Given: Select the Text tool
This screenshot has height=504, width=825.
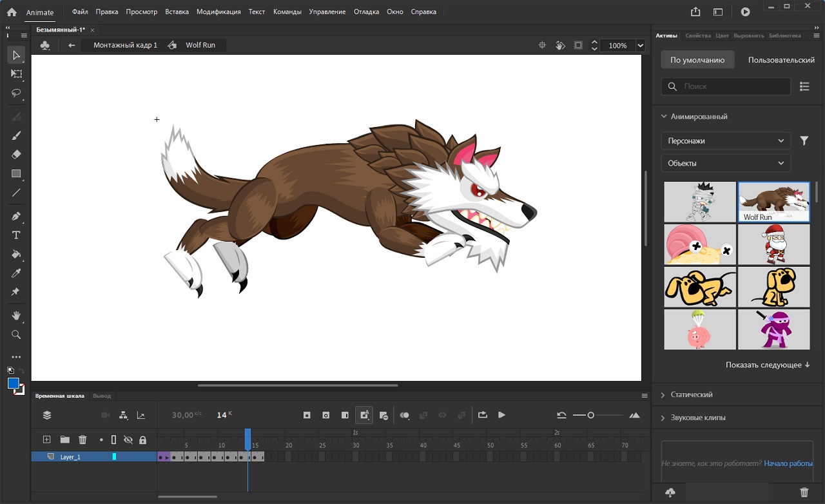Looking at the screenshot, I should click(17, 235).
